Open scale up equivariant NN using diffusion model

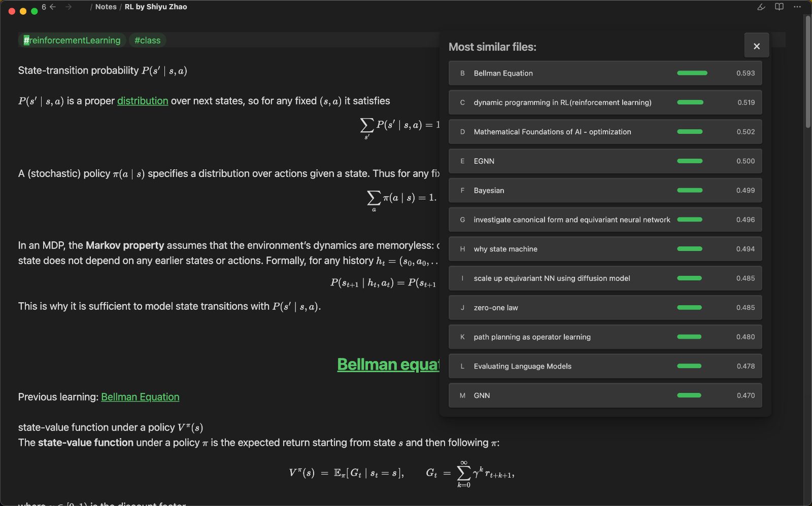click(605, 278)
